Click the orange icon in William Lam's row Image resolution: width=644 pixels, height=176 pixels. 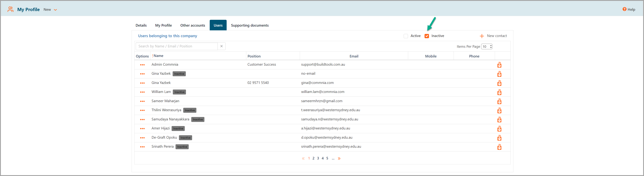point(499,92)
